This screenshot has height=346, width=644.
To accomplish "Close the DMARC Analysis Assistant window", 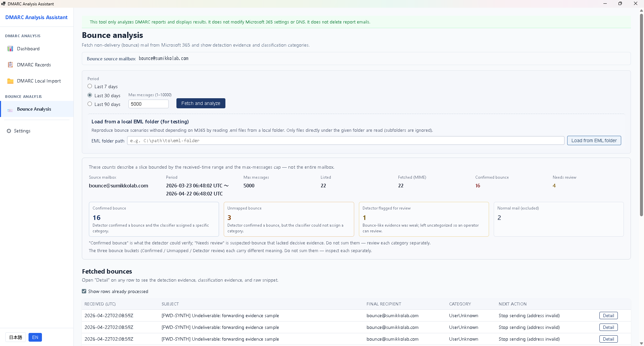I will (636, 4).
